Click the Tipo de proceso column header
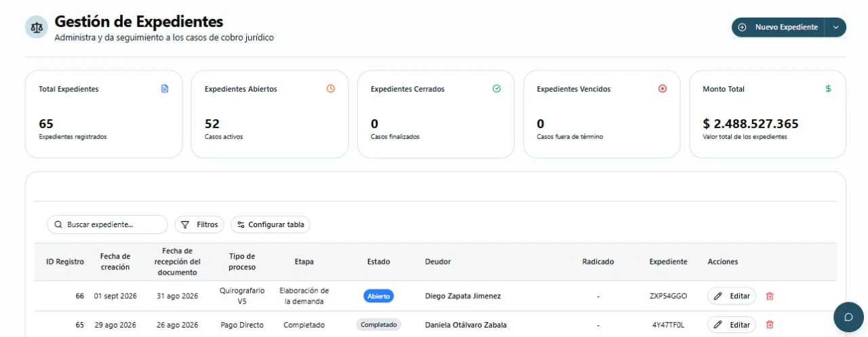 (x=242, y=262)
